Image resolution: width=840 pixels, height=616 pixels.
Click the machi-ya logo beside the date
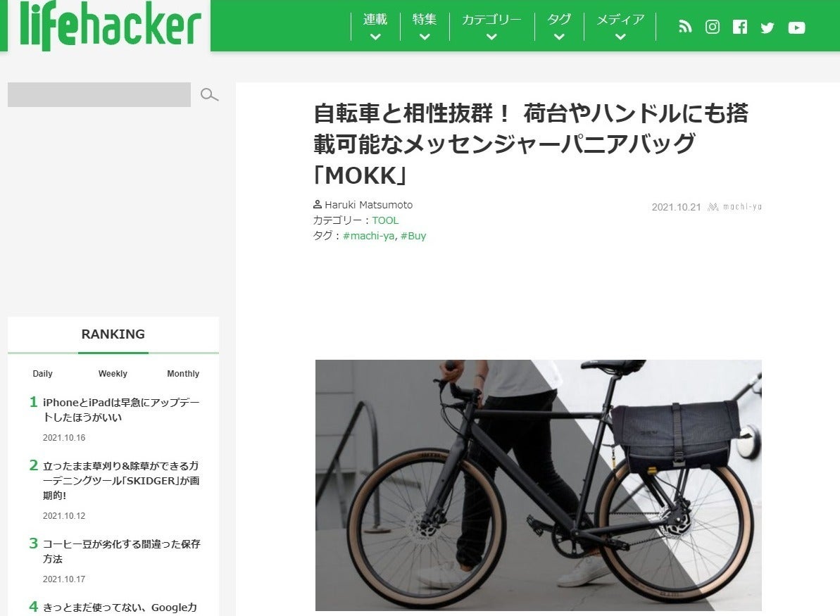[x=734, y=207]
